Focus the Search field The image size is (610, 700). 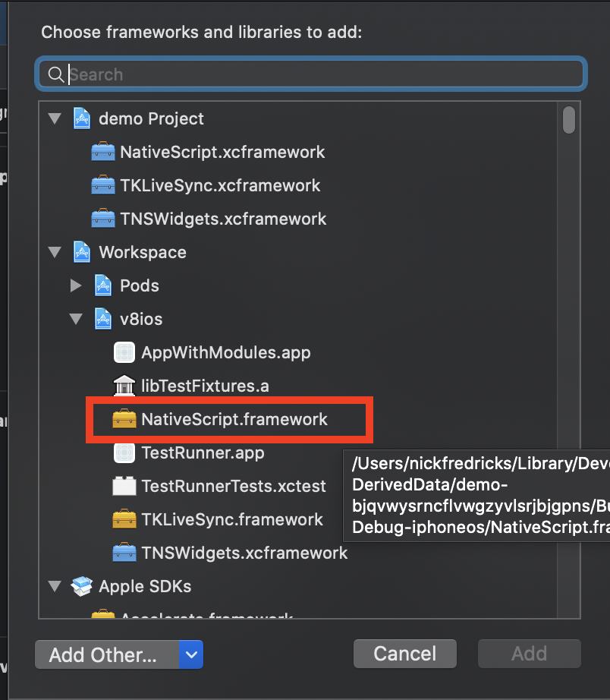coord(311,74)
